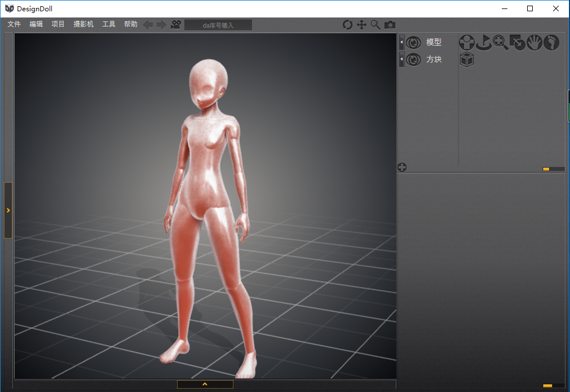This screenshot has width=570, height=392.
Task: Click the magnifier zoom icon in toolbar
Action: tap(375, 25)
